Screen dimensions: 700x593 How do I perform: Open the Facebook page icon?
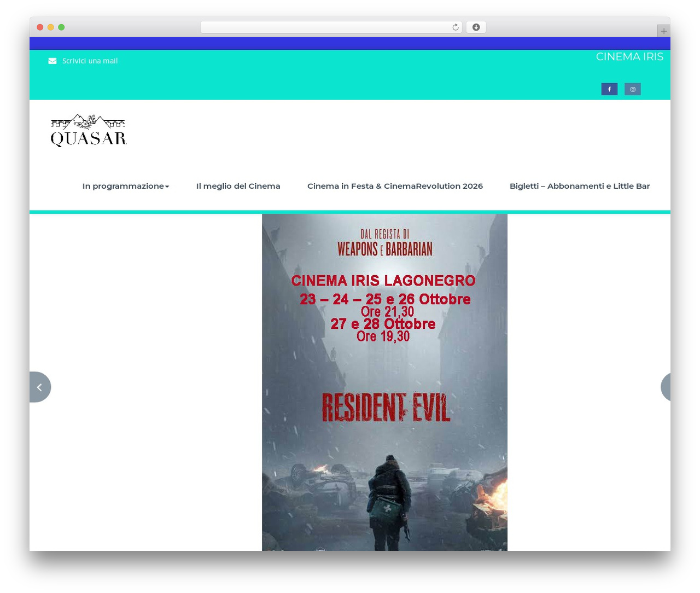609,89
